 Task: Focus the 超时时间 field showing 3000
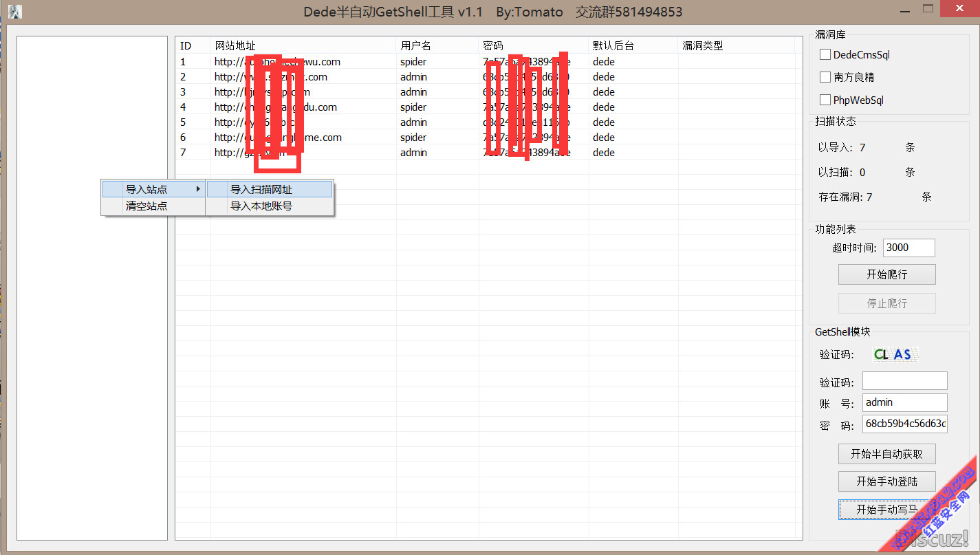pos(908,248)
